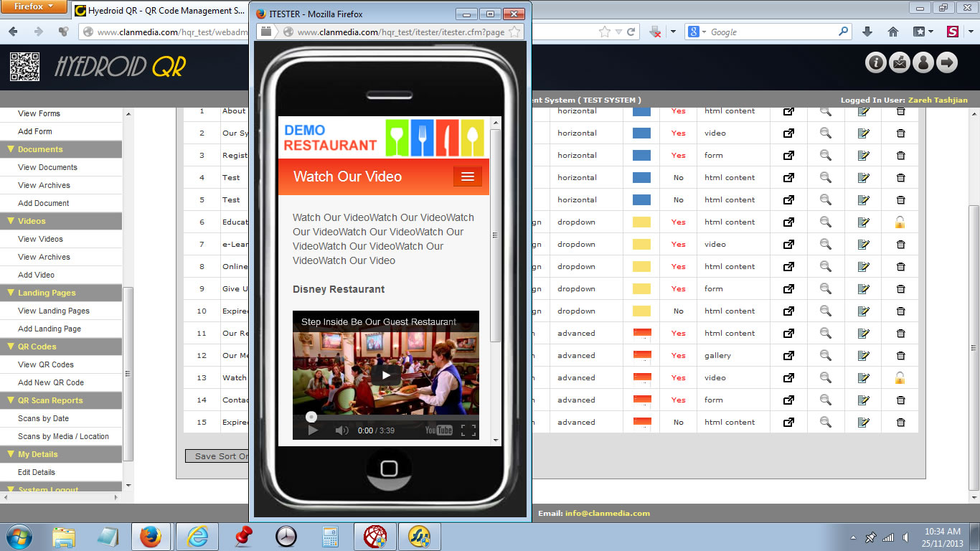Open row 10 page in new window
Image resolution: width=980 pixels, height=551 pixels.
pyautogui.click(x=788, y=311)
